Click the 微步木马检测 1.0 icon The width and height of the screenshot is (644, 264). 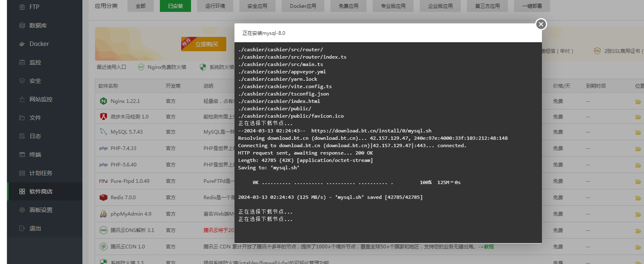pyautogui.click(x=103, y=117)
